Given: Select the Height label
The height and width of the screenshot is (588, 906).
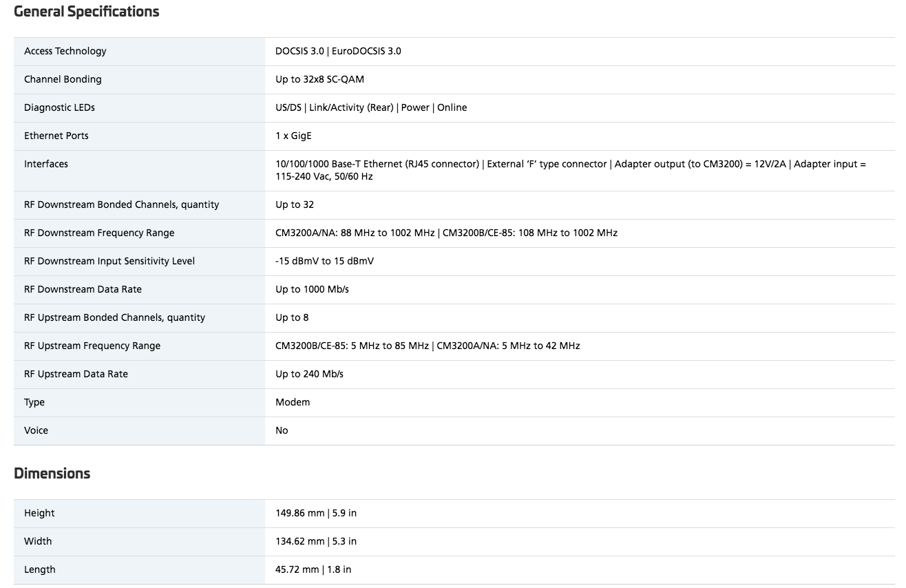Looking at the screenshot, I should tap(39, 513).
